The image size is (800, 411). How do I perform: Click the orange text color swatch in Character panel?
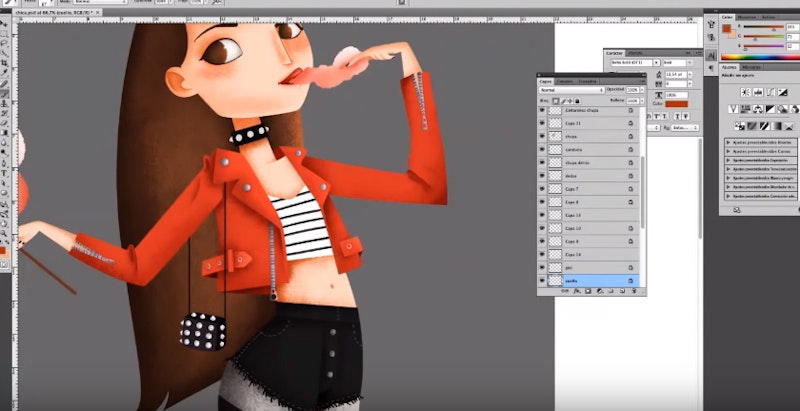677,103
